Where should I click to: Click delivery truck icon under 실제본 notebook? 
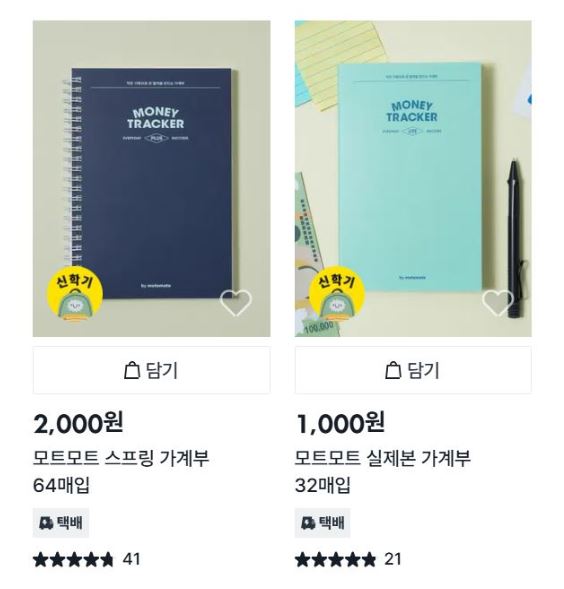[x=308, y=523]
